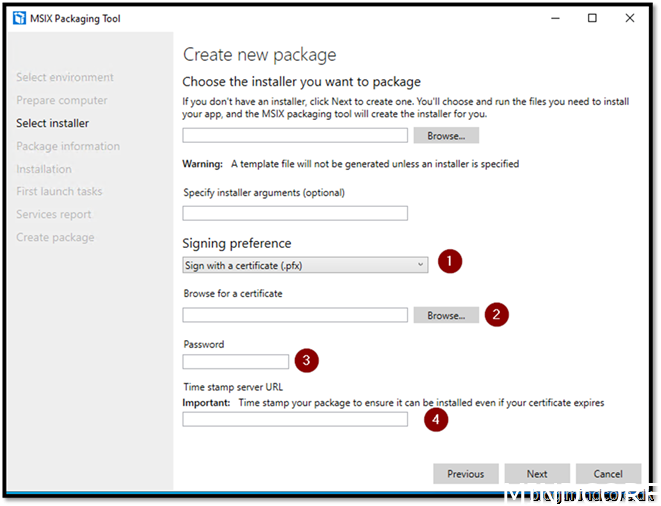The width and height of the screenshot is (661, 506).
Task: Open the Select environment step
Action: tap(65, 77)
